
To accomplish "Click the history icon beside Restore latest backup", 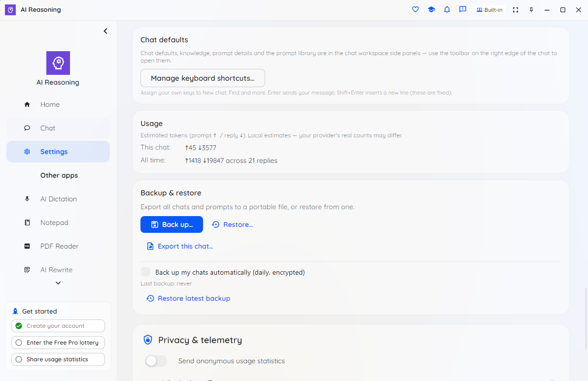I will pos(150,298).
